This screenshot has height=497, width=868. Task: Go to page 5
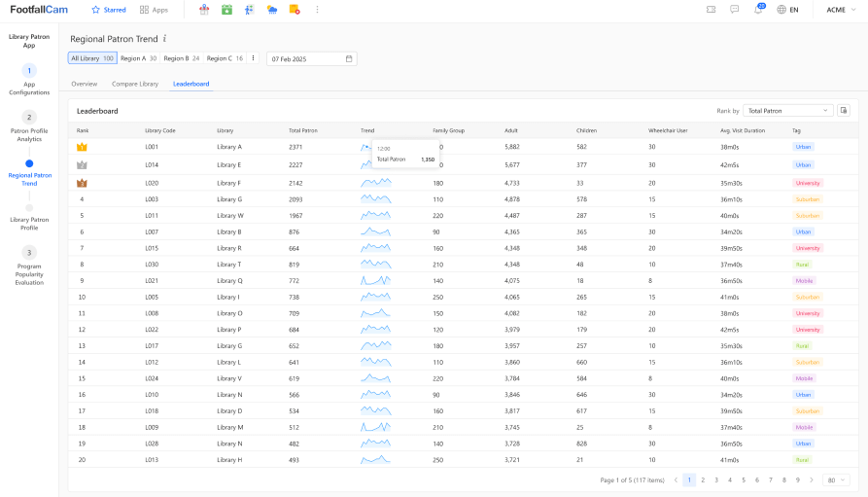pyautogui.click(x=744, y=479)
